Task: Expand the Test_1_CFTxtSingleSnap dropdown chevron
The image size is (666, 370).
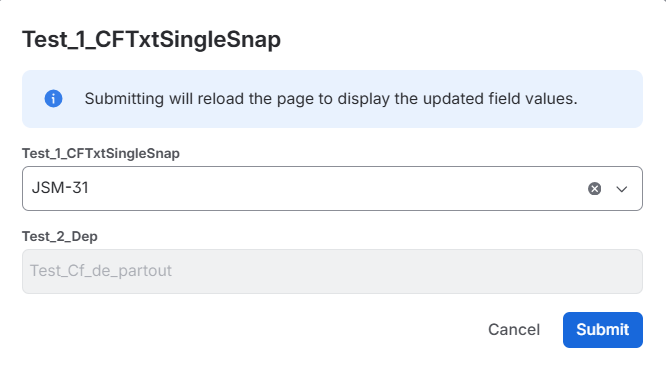Action: tap(622, 189)
